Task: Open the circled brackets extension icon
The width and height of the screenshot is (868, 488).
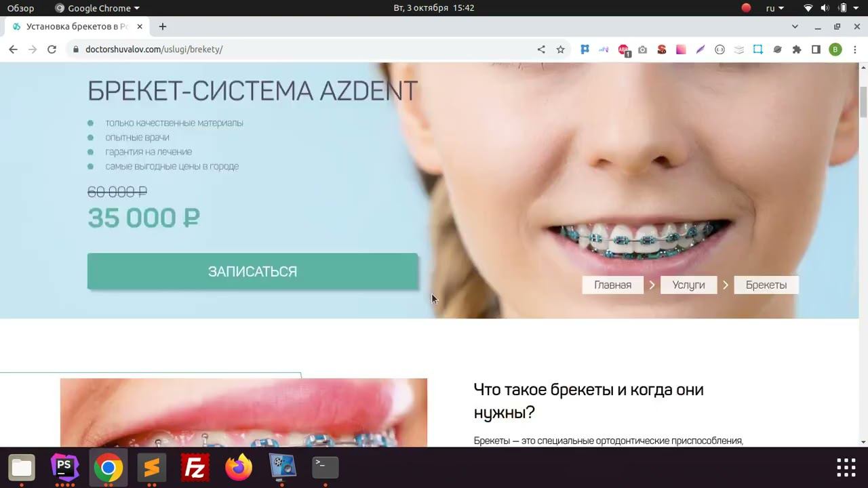Action: [719, 49]
